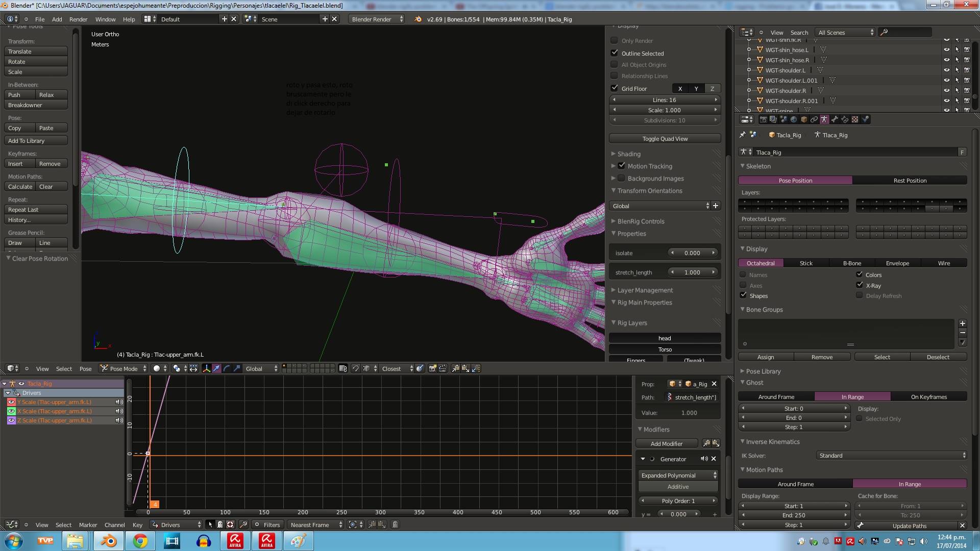
Task: Switch skeleton to Rest Position
Action: 910,180
